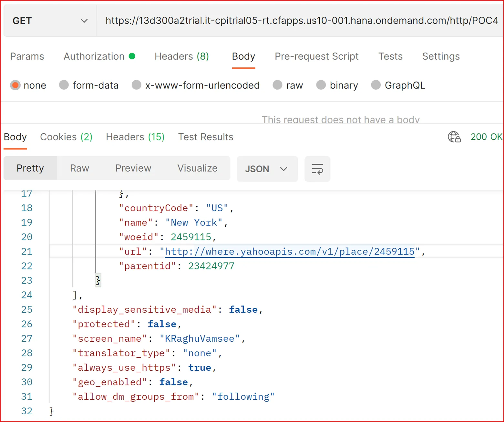This screenshot has width=504, height=422.
Task: Open the Pre-request Script tab
Action: [x=316, y=56]
